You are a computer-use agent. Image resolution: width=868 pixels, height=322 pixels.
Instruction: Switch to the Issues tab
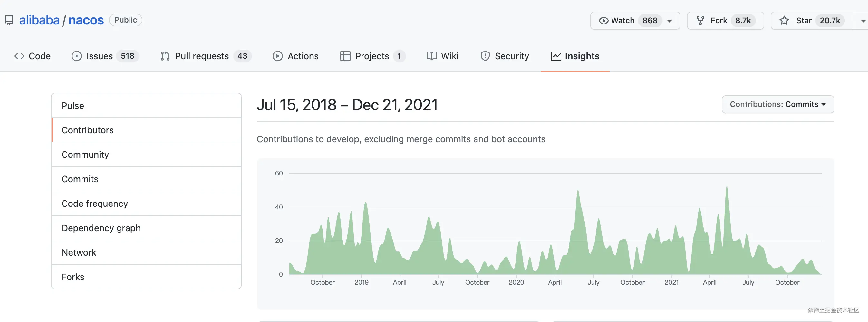(x=105, y=56)
